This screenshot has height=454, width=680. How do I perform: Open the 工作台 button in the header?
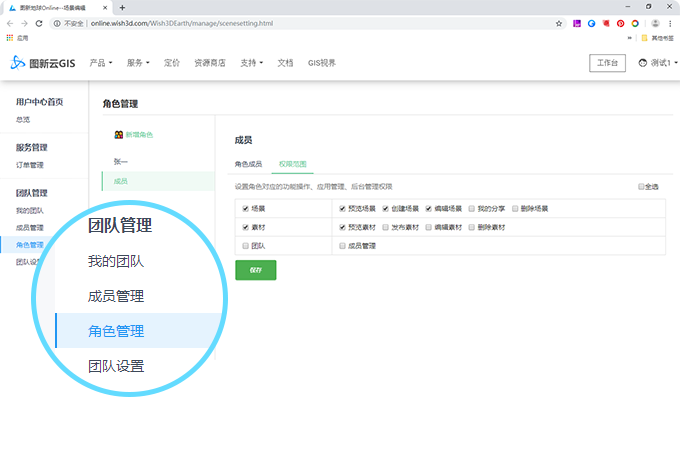tap(607, 63)
